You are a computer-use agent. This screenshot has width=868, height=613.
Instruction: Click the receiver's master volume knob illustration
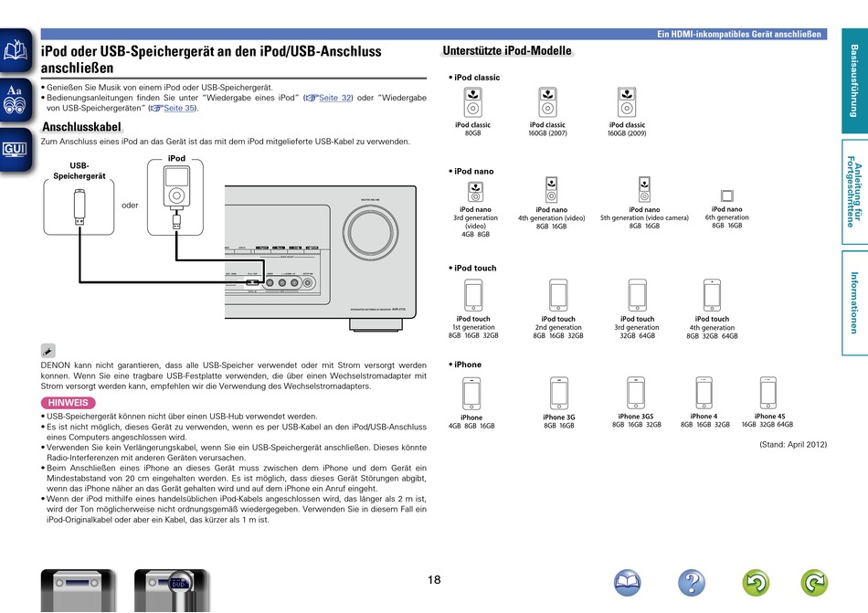pyautogui.click(x=370, y=232)
